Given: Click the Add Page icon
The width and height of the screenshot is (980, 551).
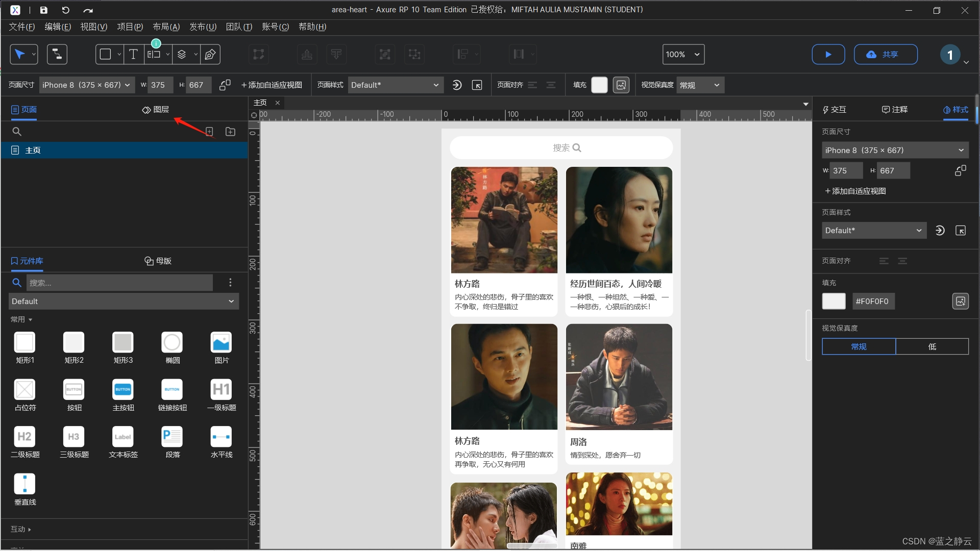Looking at the screenshot, I should [209, 132].
